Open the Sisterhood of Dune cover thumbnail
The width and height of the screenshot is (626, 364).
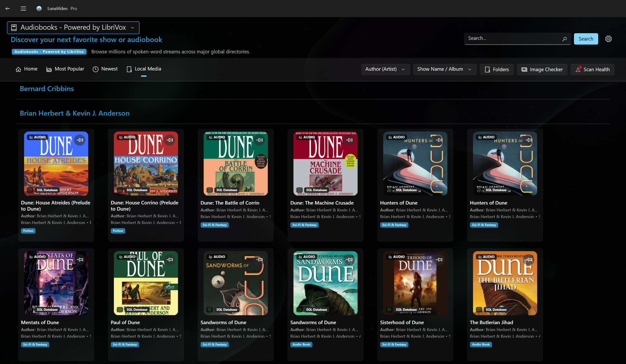[x=415, y=283]
